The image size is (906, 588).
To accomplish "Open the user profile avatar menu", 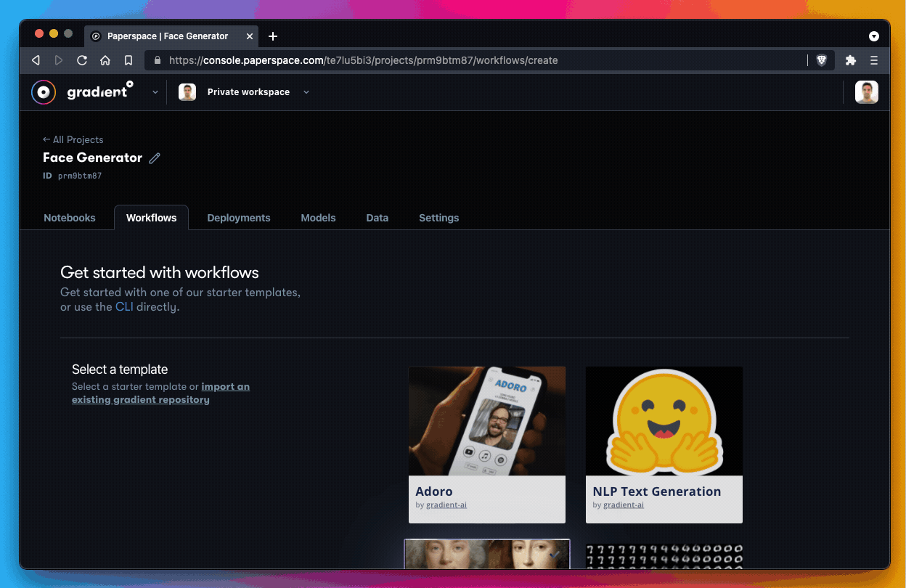I will tap(867, 92).
